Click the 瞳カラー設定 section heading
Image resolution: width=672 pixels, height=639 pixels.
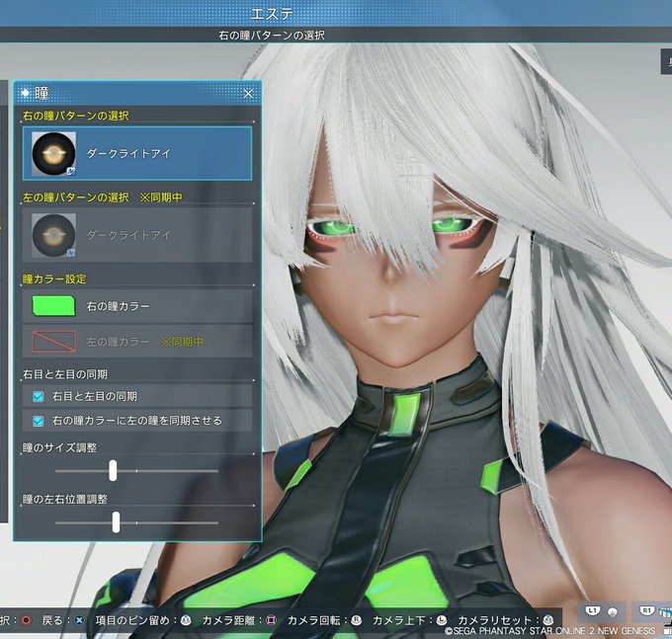54,280
